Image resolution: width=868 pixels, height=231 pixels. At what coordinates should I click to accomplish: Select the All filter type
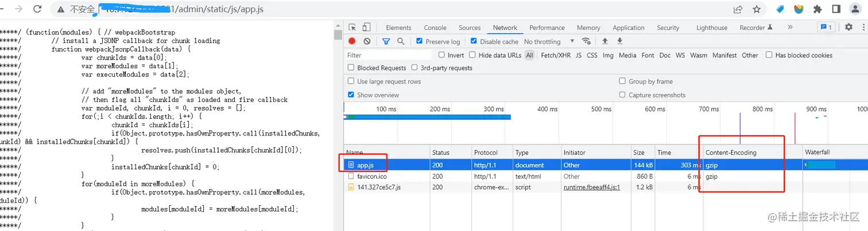pyautogui.click(x=529, y=55)
